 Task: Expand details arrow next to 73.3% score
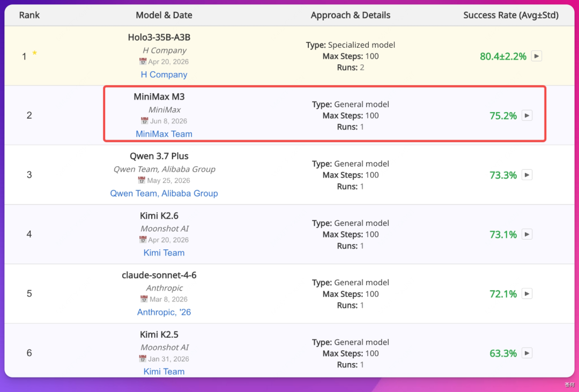point(527,175)
